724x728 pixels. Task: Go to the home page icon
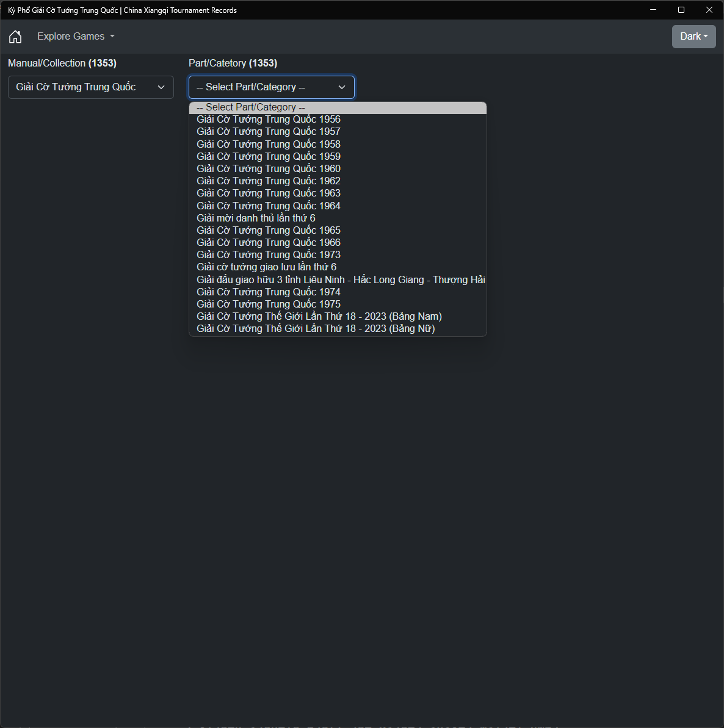pos(15,36)
